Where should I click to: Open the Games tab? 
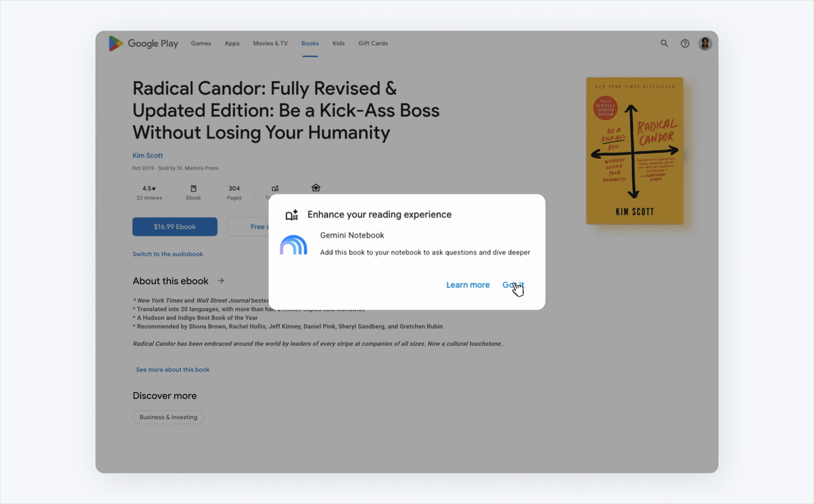[201, 43]
